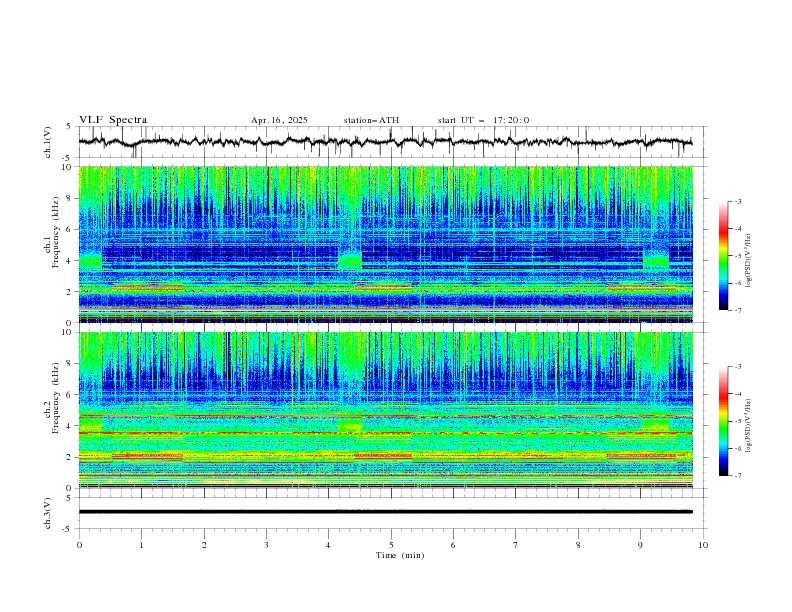Click the "-3" tick on ch.2 color bar
This screenshot has height=612, width=792.
[x=738, y=367]
